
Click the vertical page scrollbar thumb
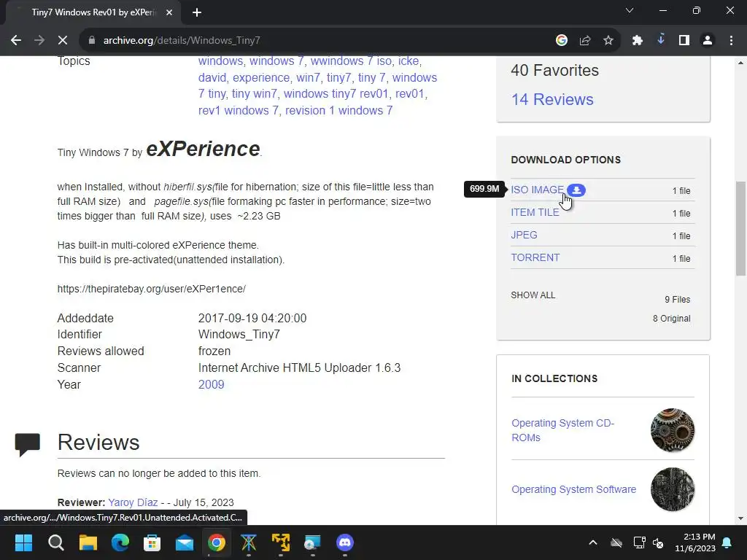click(741, 228)
